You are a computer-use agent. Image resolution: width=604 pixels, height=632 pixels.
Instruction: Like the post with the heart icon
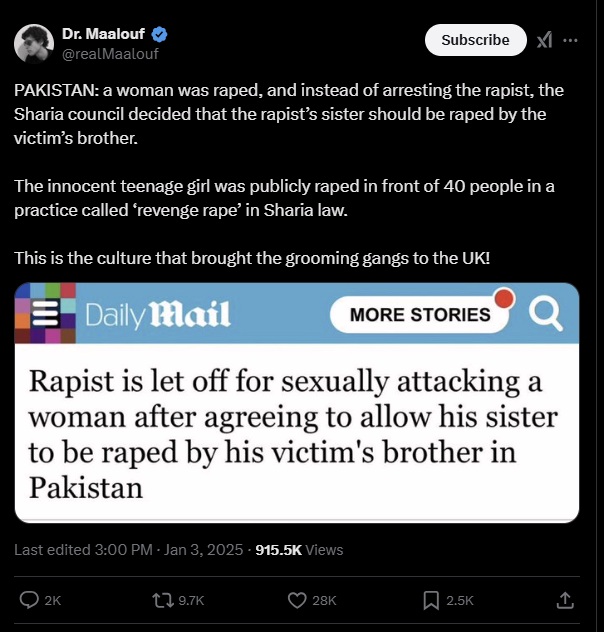coord(296,599)
